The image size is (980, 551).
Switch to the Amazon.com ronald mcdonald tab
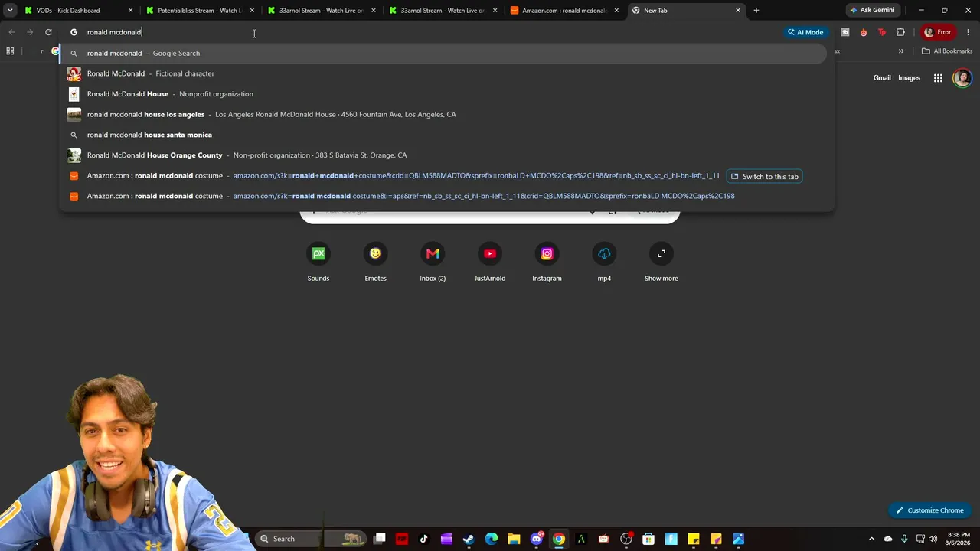(x=564, y=11)
